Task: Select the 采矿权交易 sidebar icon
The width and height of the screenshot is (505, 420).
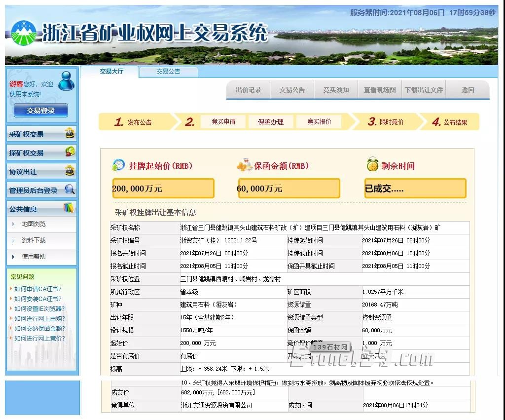Action: pyautogui.click(x=69, y=133)
